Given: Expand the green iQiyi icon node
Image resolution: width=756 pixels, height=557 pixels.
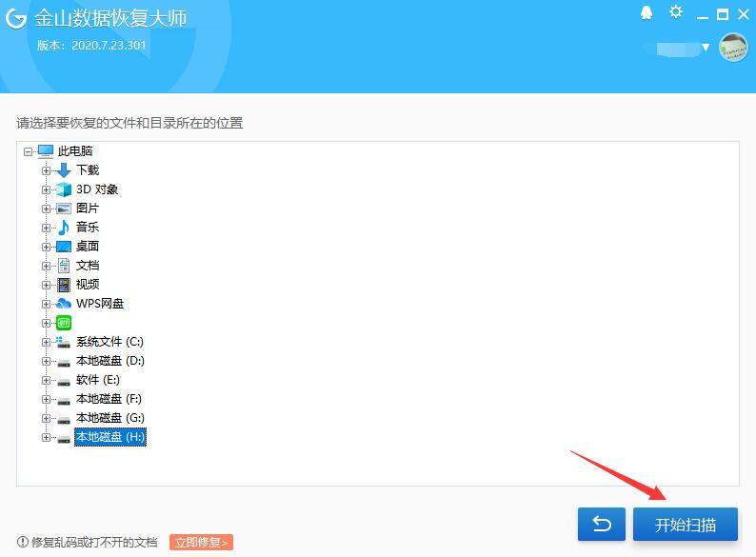Looking at the screenshot, I should (46, 323).
